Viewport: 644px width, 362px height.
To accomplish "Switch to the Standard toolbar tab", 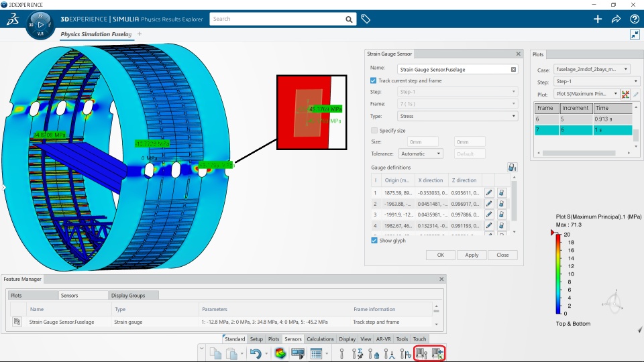I will click(x=235, y=339).
